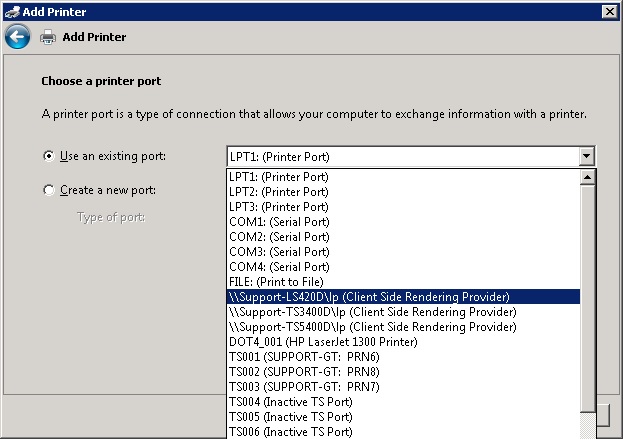Click the port list scrollbar up arrow
Screen dimensions: 623x439
tap(587, 177)
